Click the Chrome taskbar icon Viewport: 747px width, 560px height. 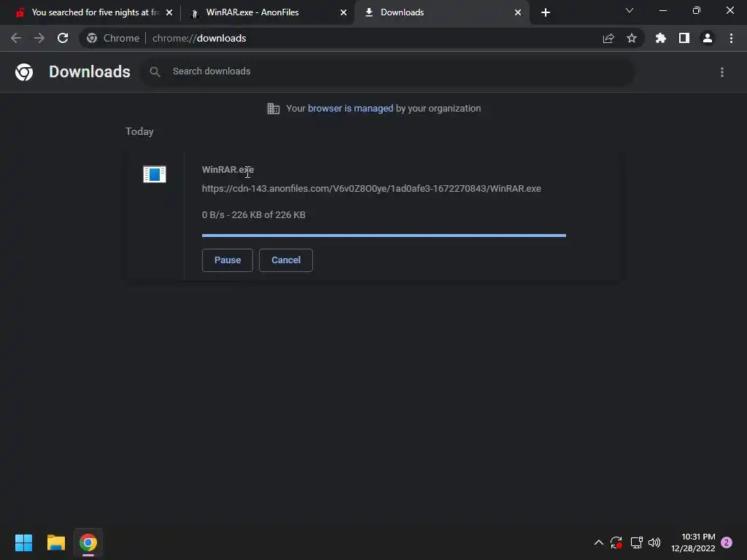click(88, 542)
